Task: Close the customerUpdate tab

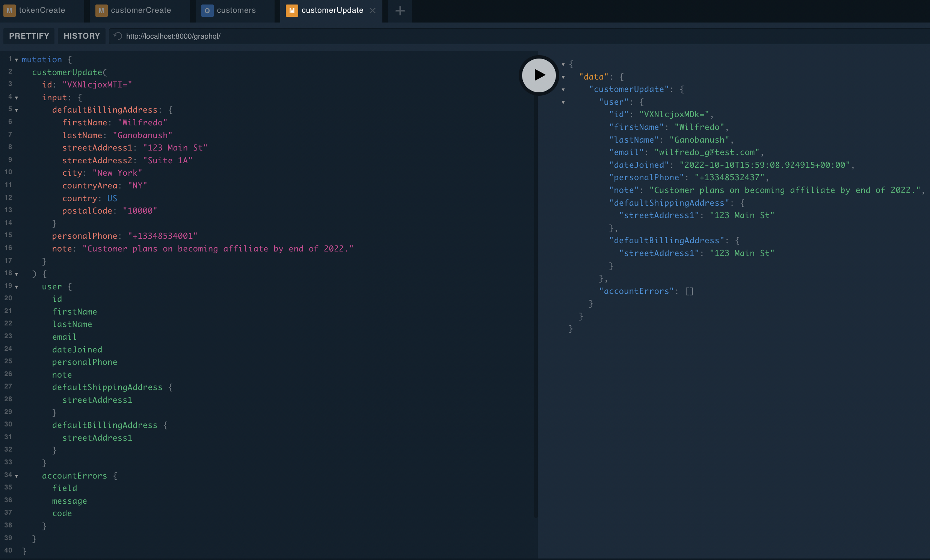Action: point(373,11)
